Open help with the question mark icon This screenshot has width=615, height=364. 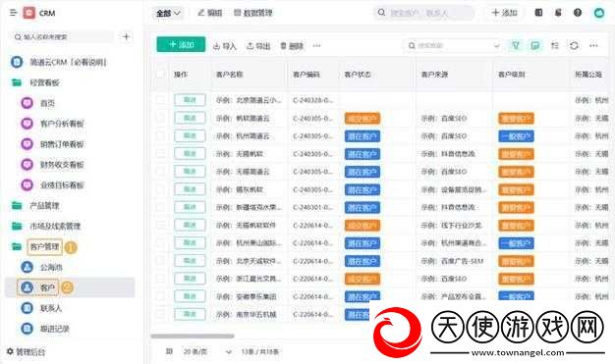pos(578,13)
